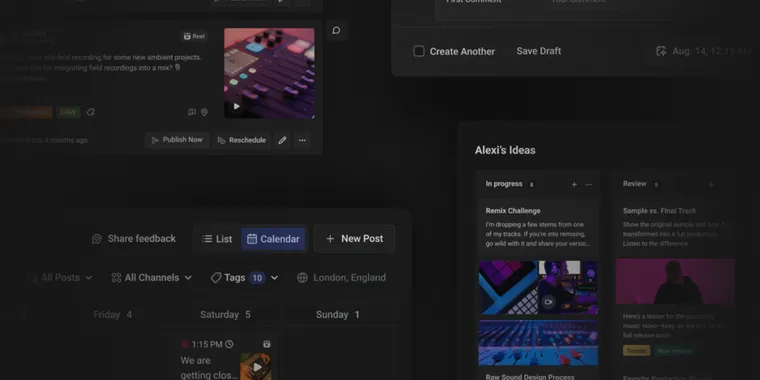Open the post's more options ellipsis
760x380 pixels.
[x=302, y=140]
